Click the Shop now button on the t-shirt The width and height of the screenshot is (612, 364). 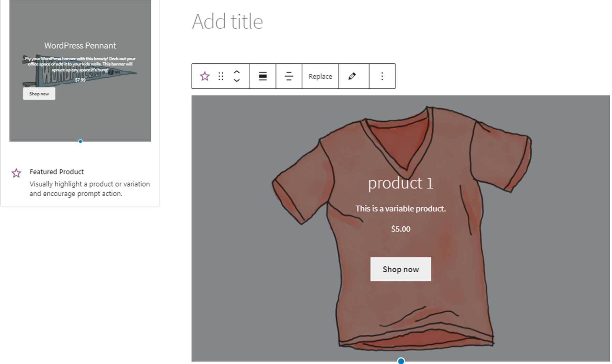pyautogui.click(x=401, y=269)
